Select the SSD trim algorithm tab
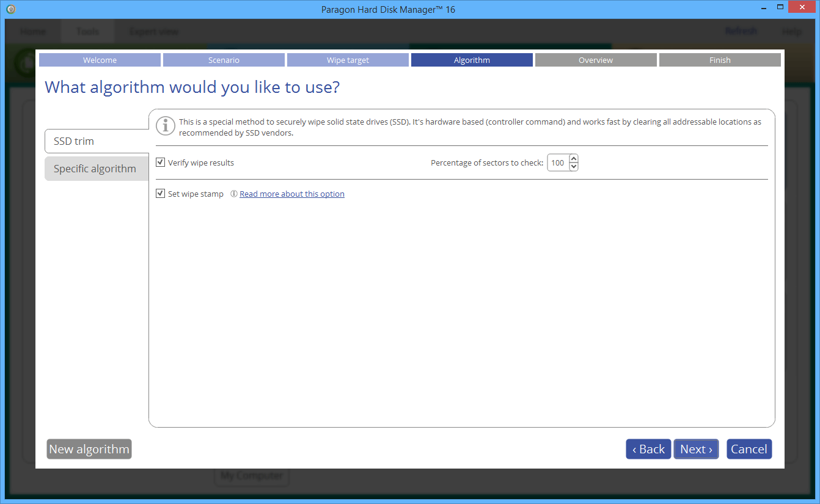Screen dimensions: 820x504 pos(97,141)
